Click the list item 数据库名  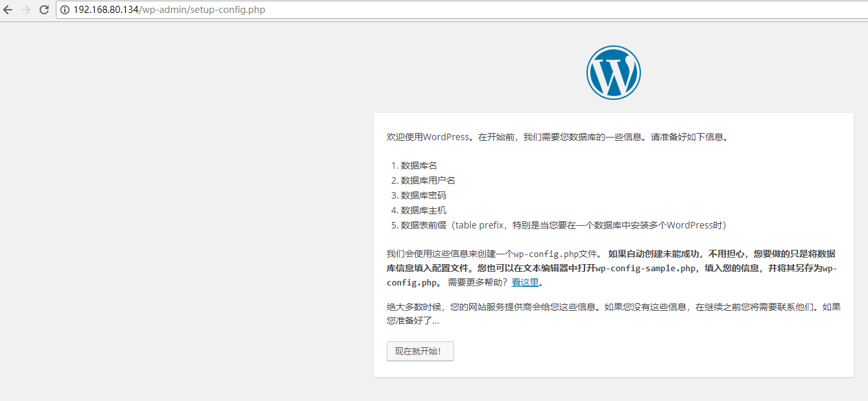click(419, 165)
